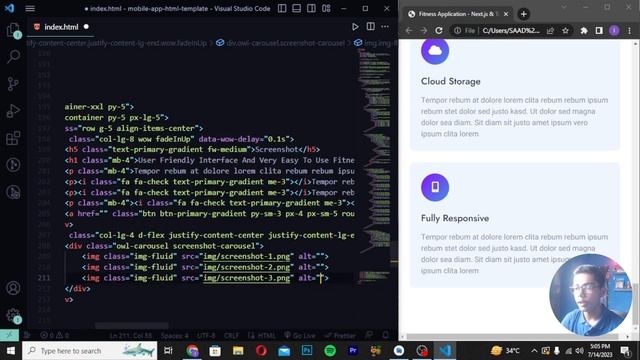Toggle the bottom panel layout
This screenshot has width=640, height=360.
coord(297,8)
